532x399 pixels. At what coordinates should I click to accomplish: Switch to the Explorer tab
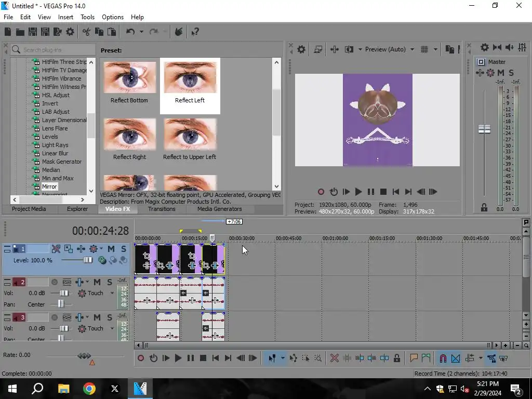click(x=77, y=209)
